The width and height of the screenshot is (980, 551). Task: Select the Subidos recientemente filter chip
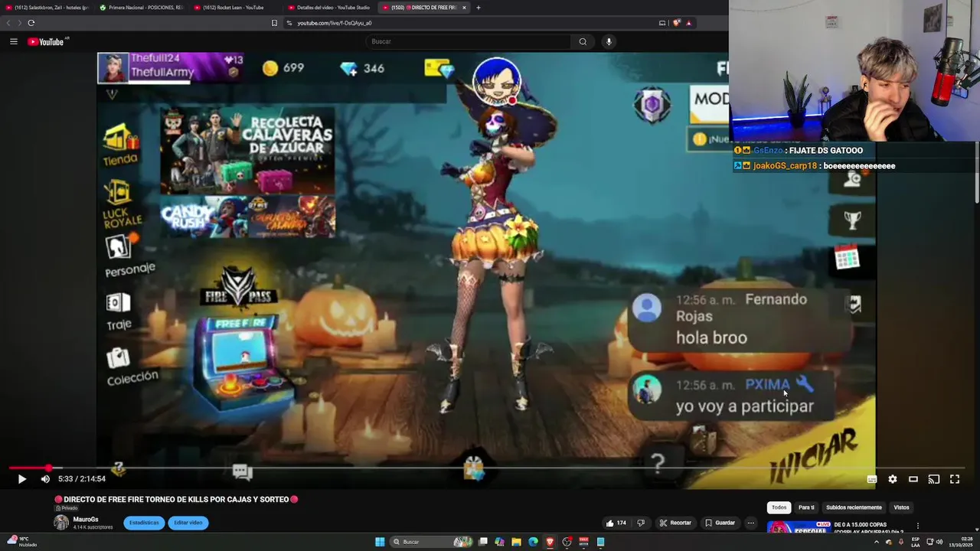point(854,507)
